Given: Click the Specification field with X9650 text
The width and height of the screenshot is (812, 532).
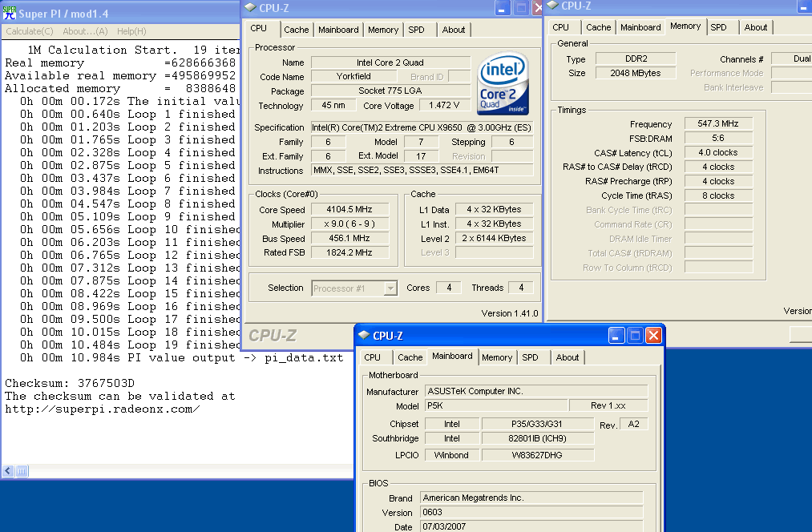Looking at the screenshot, I should coord(422,127).
